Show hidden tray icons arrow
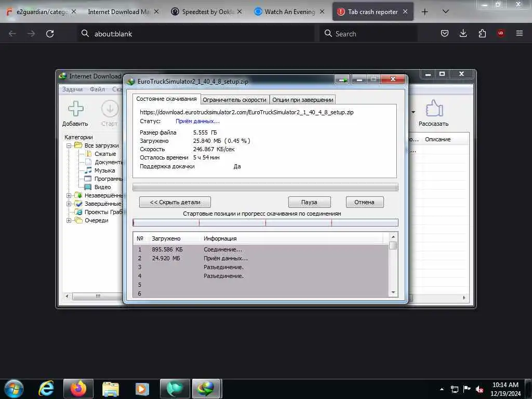 (442, 389)
